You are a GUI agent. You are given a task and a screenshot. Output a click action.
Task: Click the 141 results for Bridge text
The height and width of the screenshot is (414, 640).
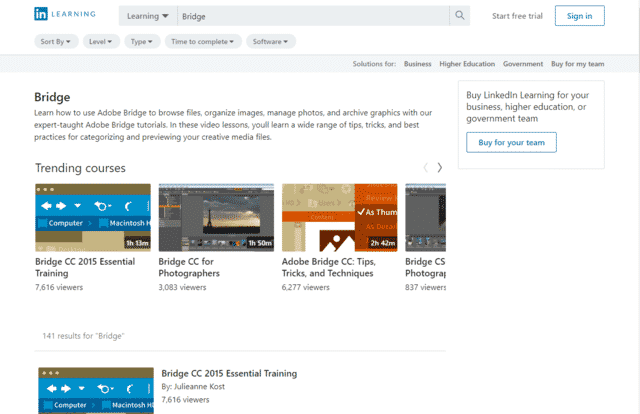[83, 336]
